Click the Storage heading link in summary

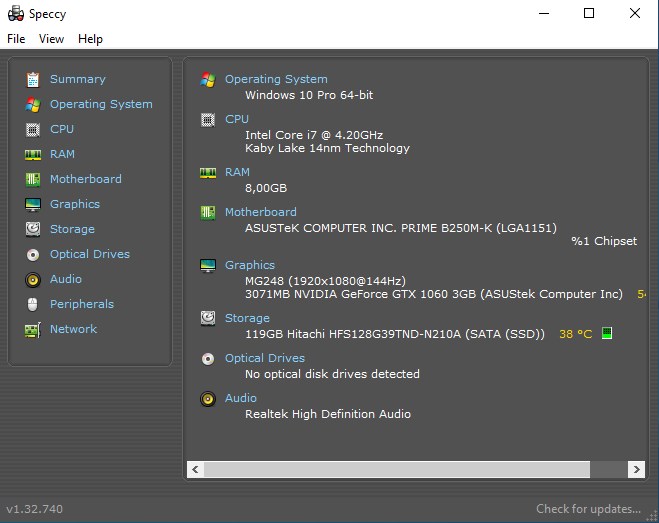click(x=247, y=318)
